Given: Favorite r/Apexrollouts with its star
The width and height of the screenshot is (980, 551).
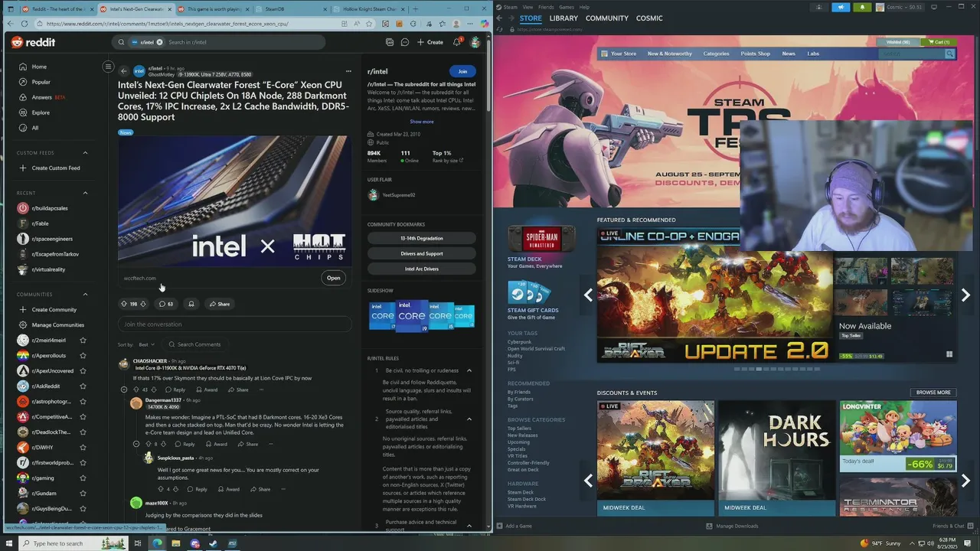Looking at the screenshot, I should pos(83,356).
